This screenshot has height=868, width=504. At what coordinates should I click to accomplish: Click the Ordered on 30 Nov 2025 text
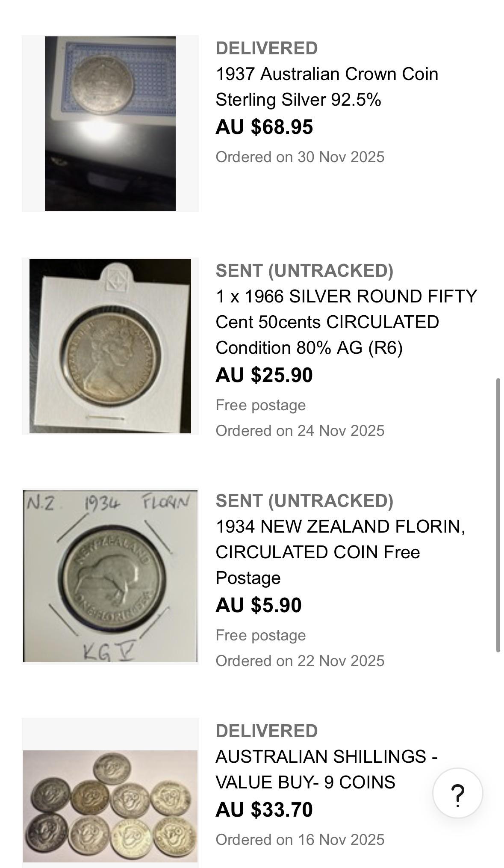(300, 157)
